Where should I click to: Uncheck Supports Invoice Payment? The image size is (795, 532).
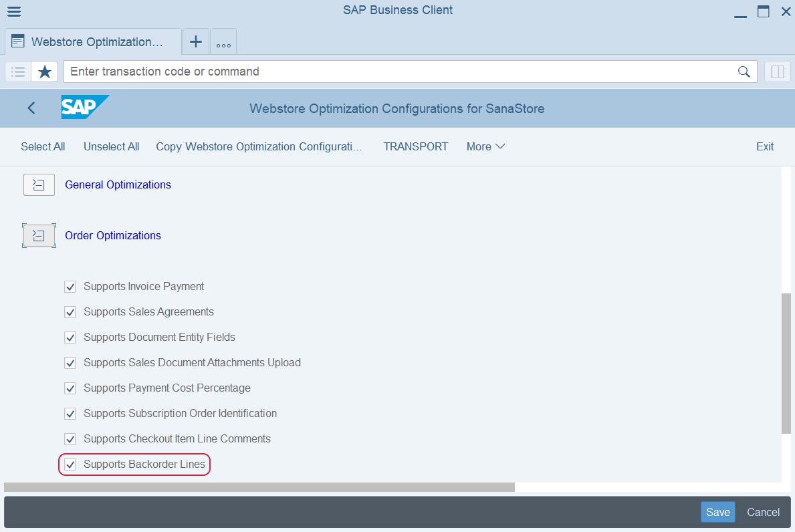click(70, 287)
